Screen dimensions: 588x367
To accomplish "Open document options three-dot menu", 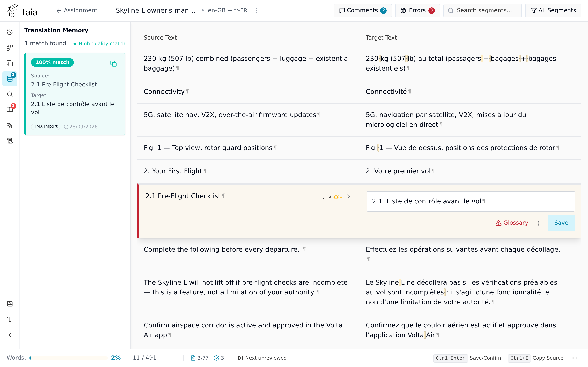I will point(256,10).
